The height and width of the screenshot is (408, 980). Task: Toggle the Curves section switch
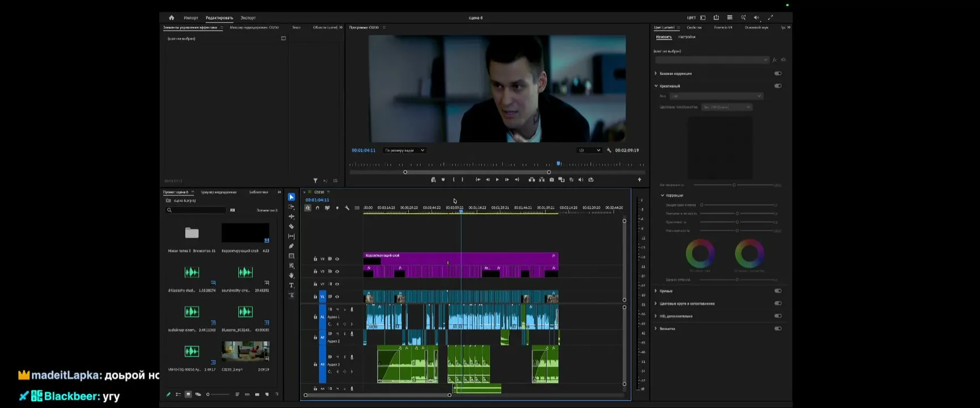(x=778, y=291)
